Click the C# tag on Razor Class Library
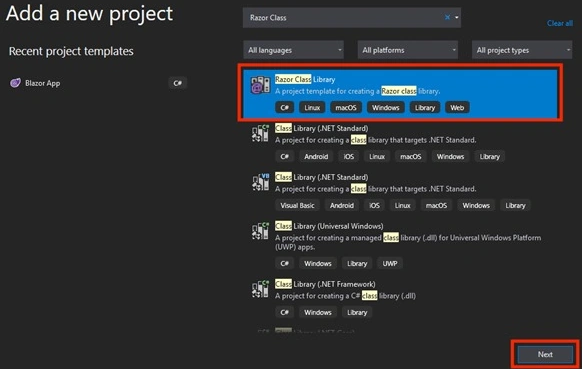The image size is (582, 369). coord(285,108)
